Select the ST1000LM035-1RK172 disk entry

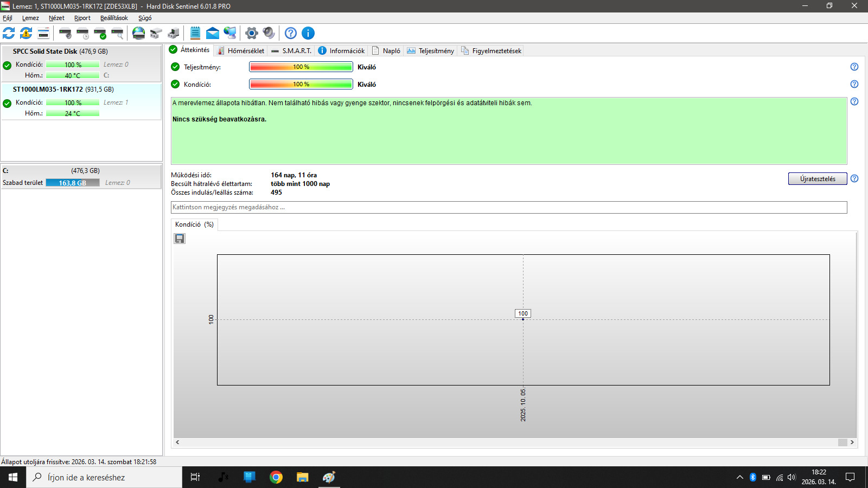pyautogui.click(x=81, y=101)
